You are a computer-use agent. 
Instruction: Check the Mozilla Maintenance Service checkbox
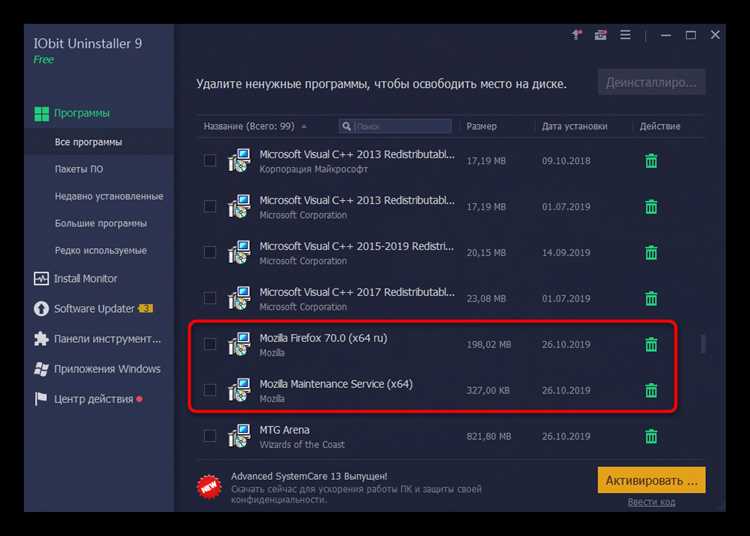coord(210,390)
